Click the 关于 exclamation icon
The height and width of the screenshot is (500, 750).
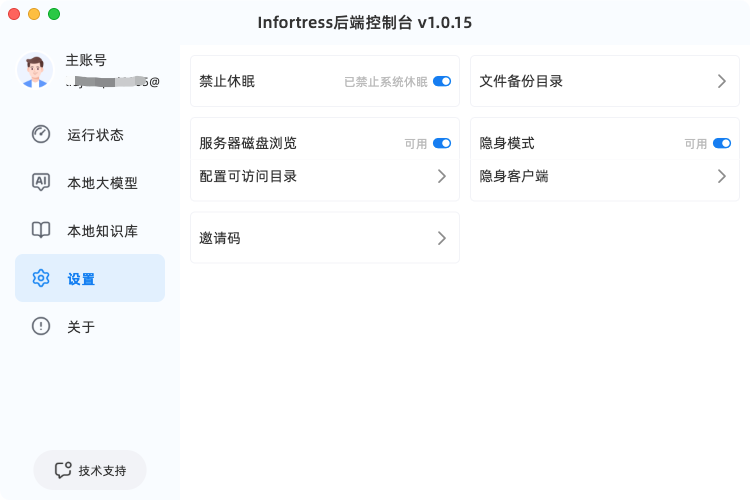41,326
